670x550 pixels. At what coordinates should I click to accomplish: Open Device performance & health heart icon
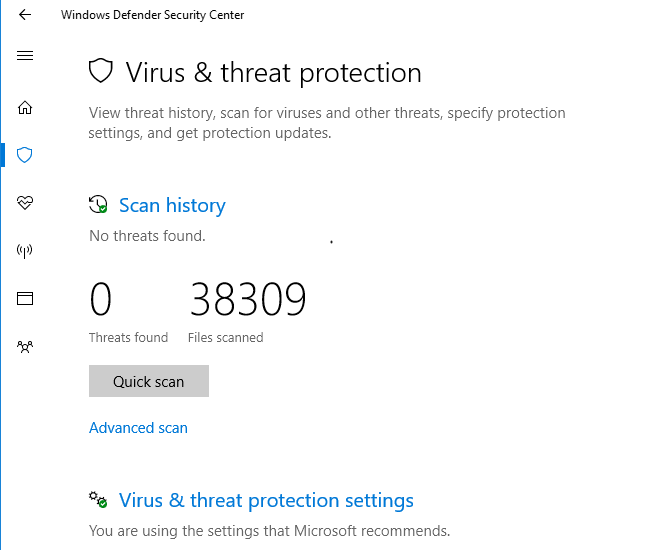click(x=25, y=203)
